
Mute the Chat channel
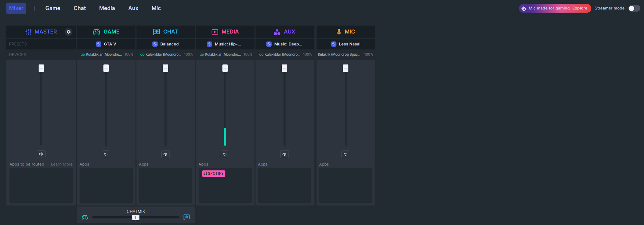coord(165,154)
